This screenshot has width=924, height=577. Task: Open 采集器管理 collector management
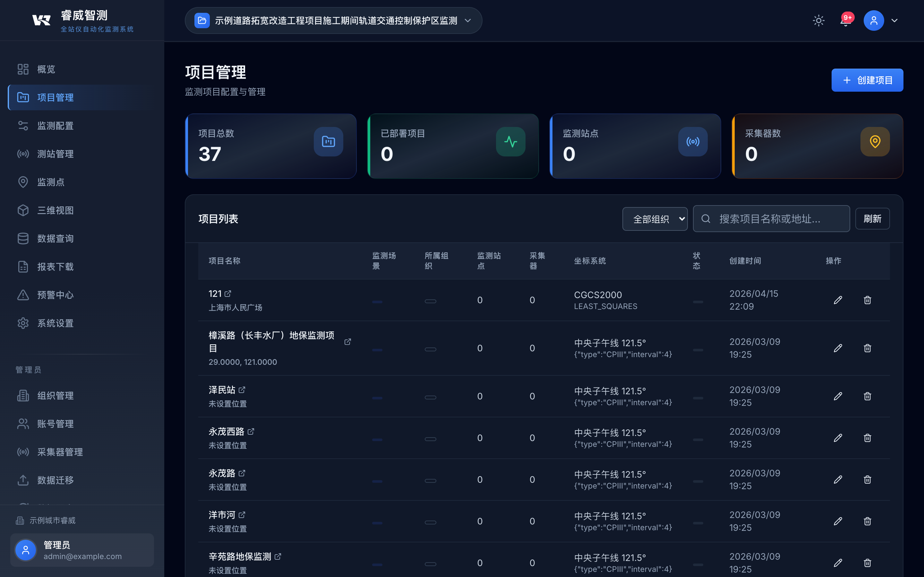60,452
